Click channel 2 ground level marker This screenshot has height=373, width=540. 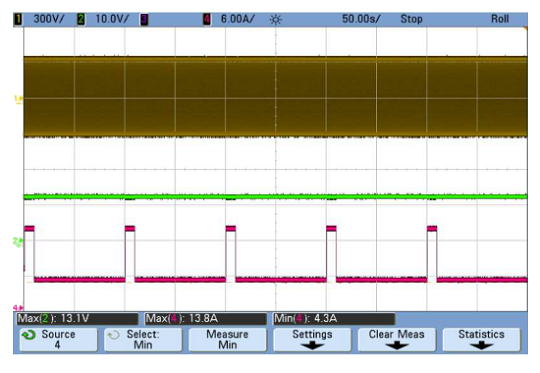[x=18, y=241]
